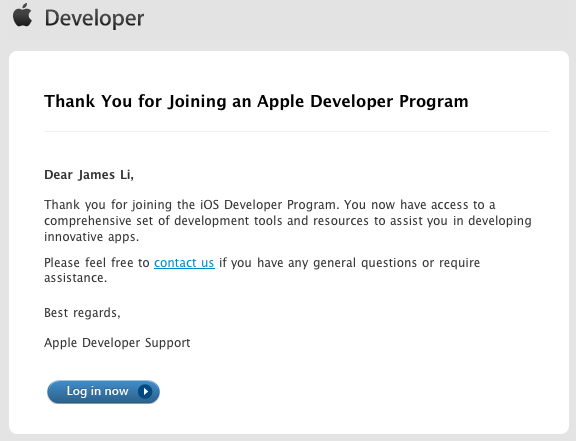Click the Best regards text
The image size is (576, 441).
[82, 313]
